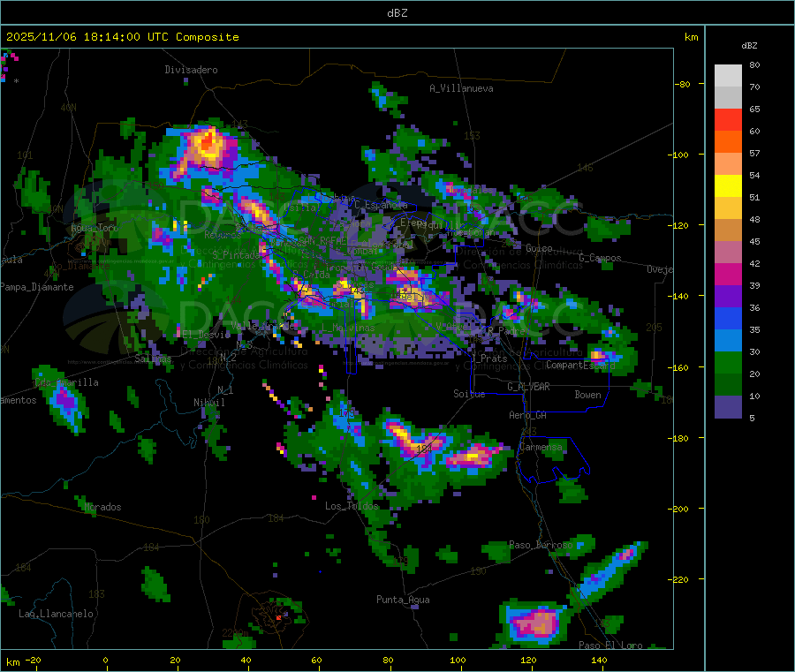The width and height of the screenshot is (795, 672).
Task: Click the tan 45-48 dBZ legend band
Action: pos(728,230)
